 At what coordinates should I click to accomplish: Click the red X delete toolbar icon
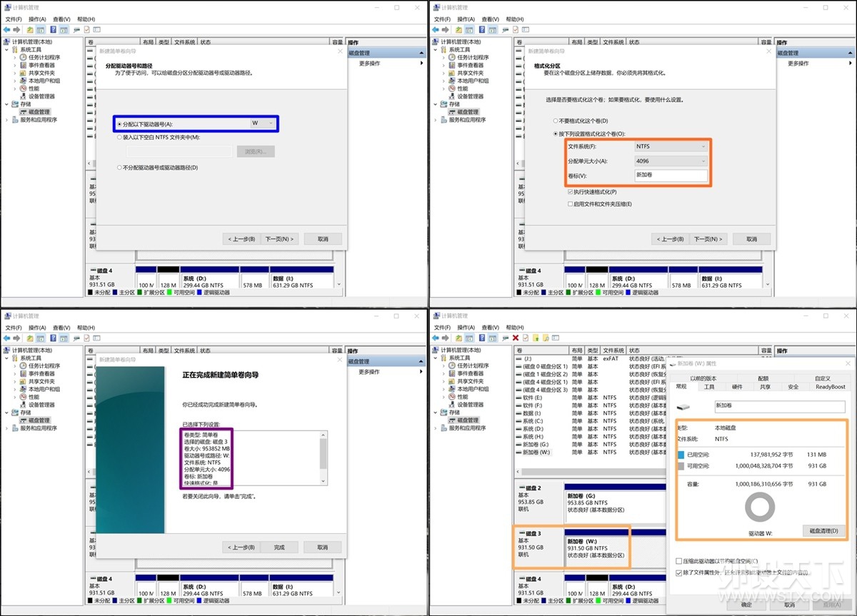516,338
